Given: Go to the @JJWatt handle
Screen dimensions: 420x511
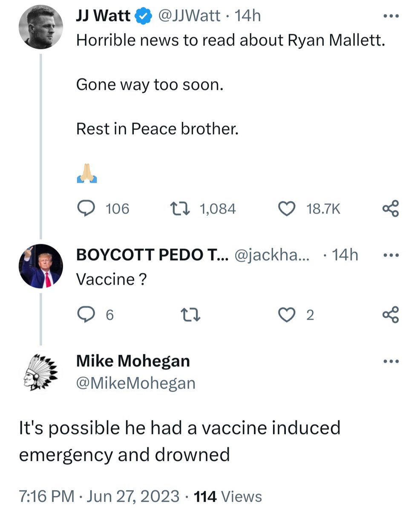Looking at the screenshot, I should [189, 16].
